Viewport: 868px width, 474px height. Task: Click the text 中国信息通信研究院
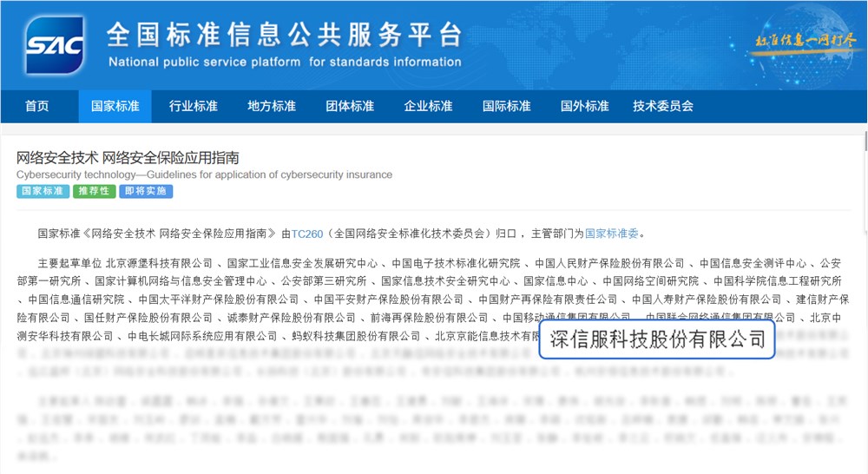[x=76, y=300]
